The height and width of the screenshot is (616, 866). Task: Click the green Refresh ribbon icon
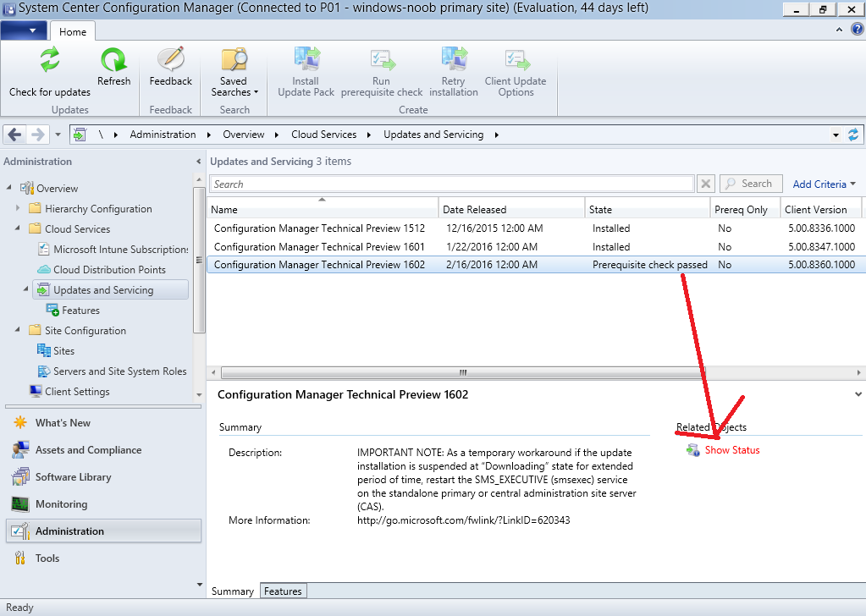tap(113, 59)
